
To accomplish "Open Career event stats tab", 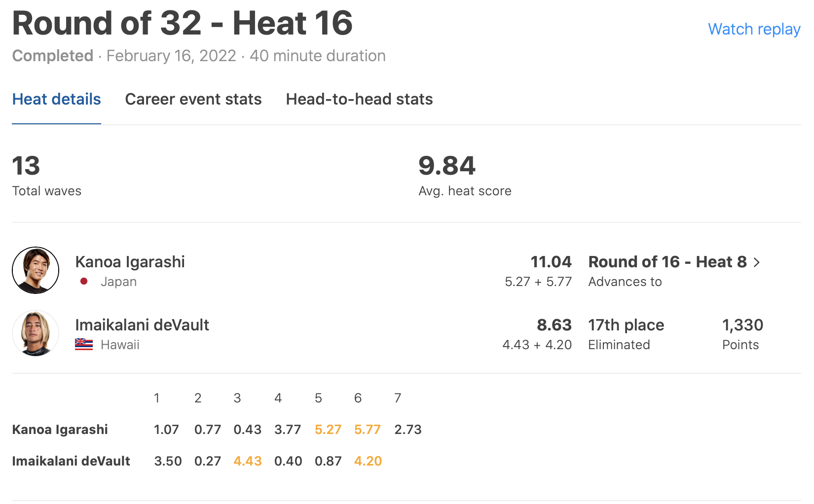I will click(x=193, y=99).
